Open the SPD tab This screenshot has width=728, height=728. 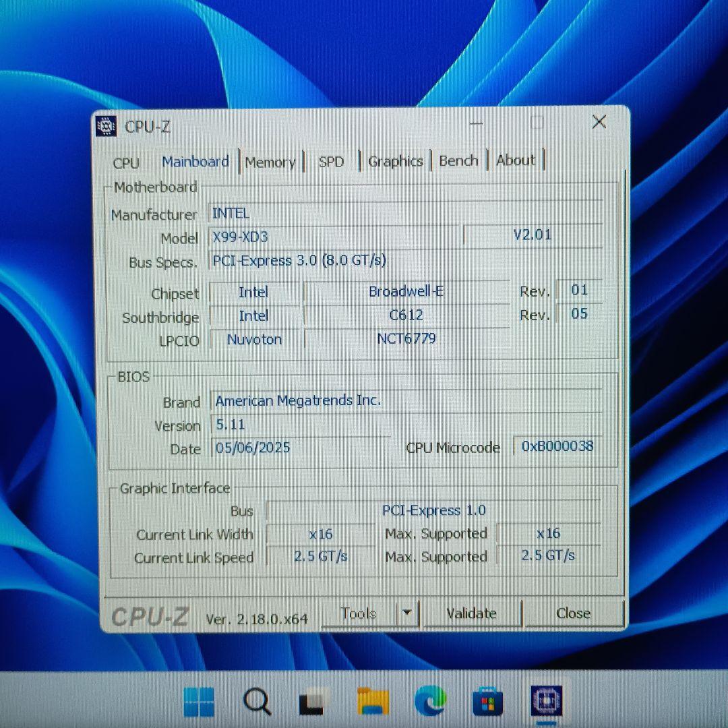[x=331, y=162]
